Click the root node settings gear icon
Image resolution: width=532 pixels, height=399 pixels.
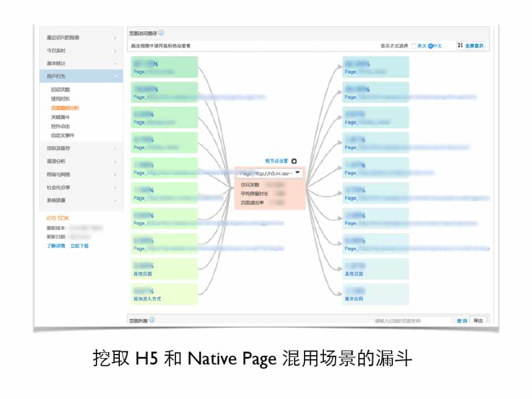[x=294, y=161]
